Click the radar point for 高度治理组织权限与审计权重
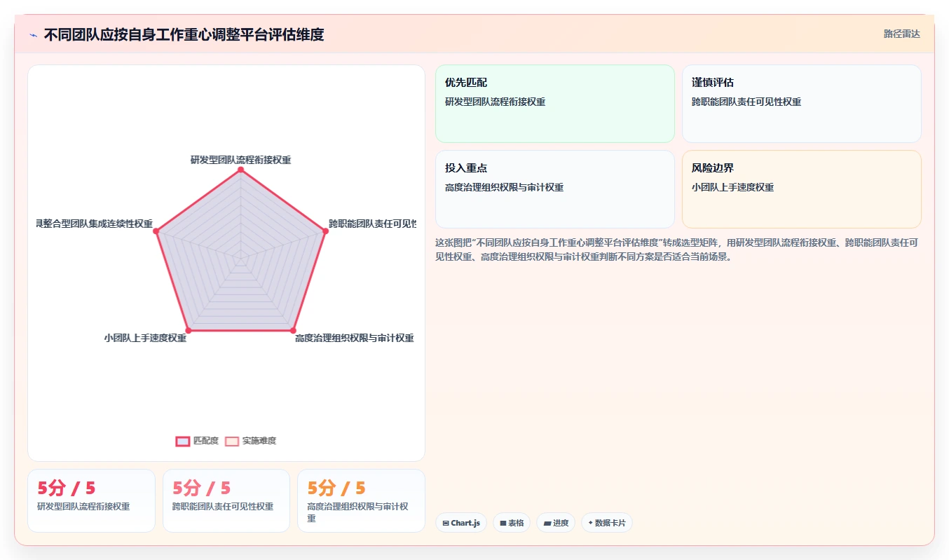Screen dimensions: 949x560 click(293, 330)
